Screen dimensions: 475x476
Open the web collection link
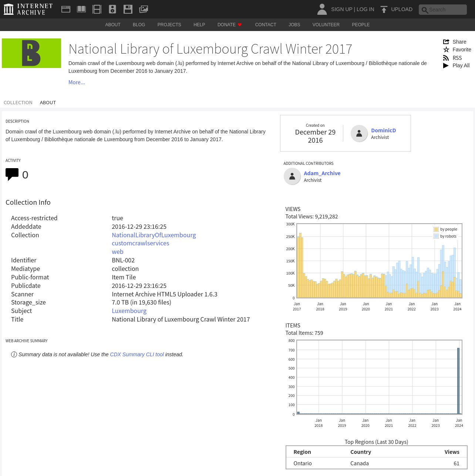pos(118,252)
